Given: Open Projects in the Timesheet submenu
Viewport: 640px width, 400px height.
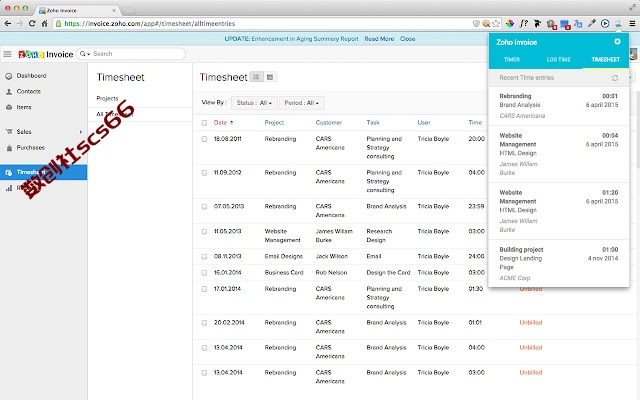Looking at the screenshot, I should click(107, 98).
